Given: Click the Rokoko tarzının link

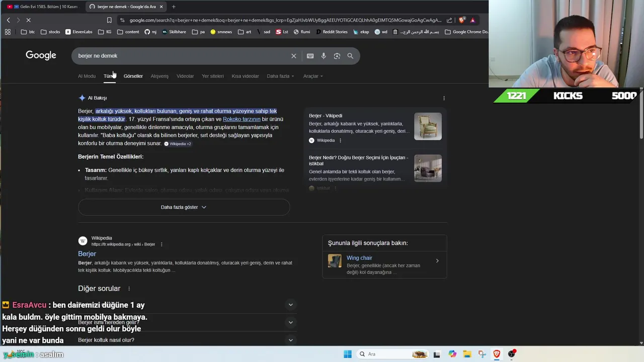Looking at the screenshot, I should point(242,119).
